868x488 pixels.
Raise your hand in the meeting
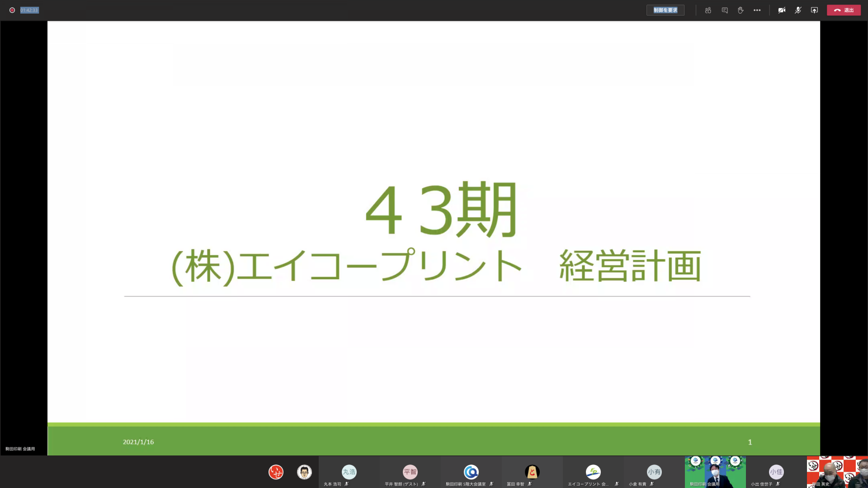coord(741,10)
